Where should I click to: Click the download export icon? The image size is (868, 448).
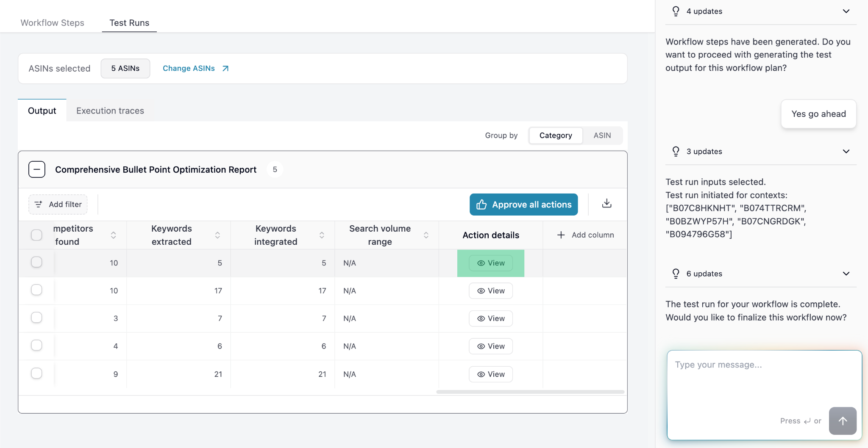[x=607, y=204]
